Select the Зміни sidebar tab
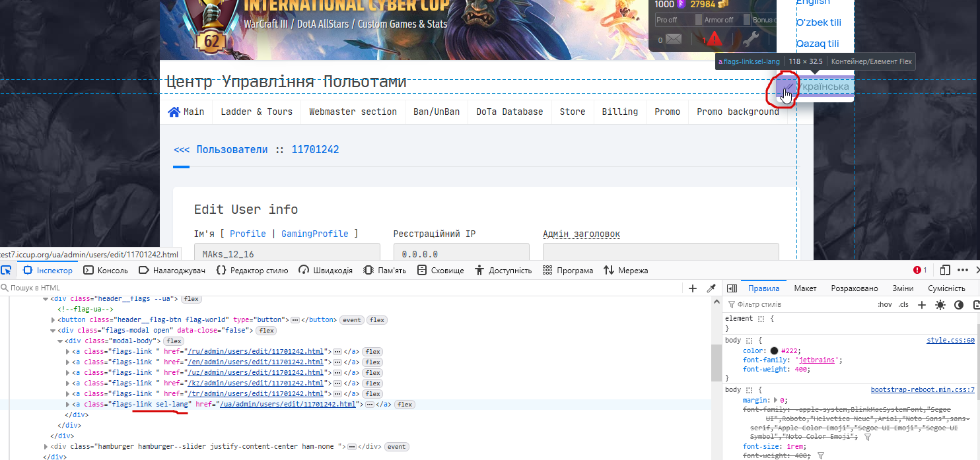 point(903,288)
